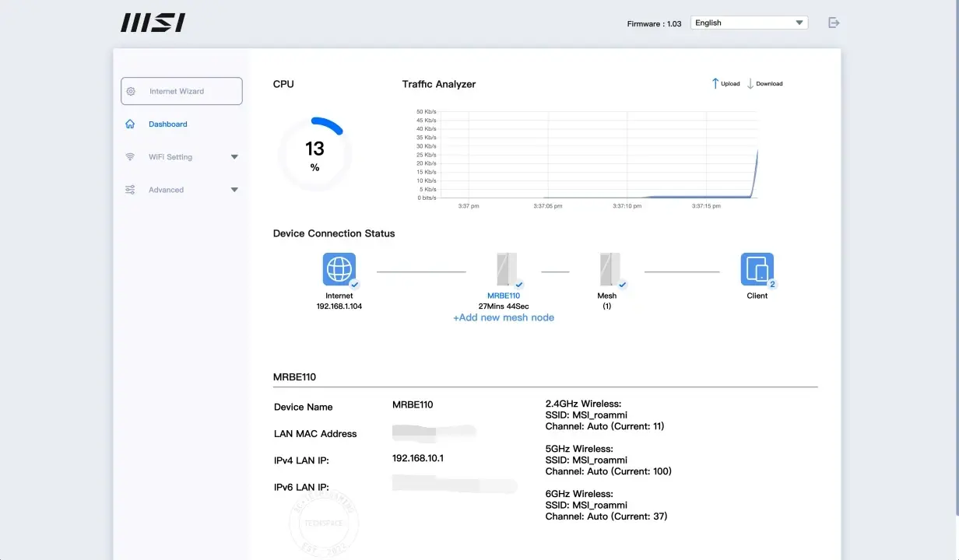Expand the Advanced menu arrow
The height and width of the screenshot is (560, 959).
[234, 190]
